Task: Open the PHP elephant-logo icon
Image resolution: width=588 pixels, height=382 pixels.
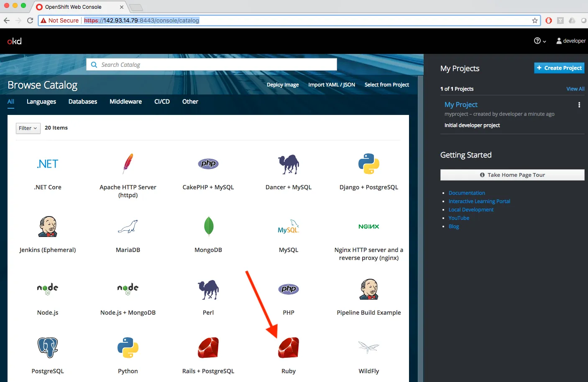Action: (x=289, y=289)
